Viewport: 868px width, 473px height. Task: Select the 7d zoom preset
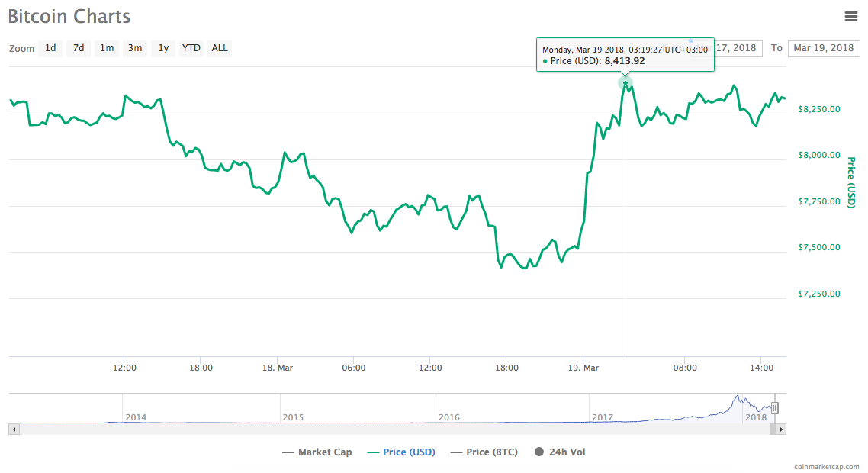click(78, 48)
